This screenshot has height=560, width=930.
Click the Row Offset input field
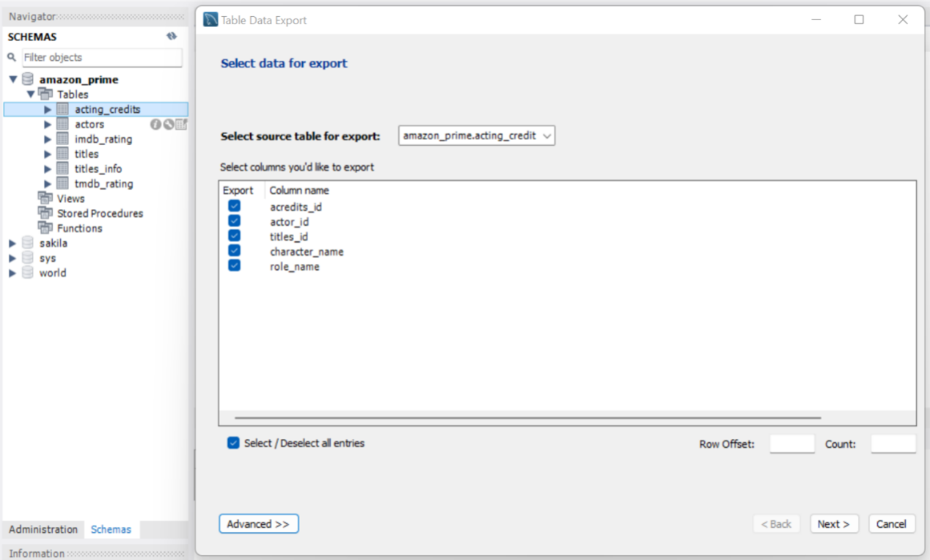(791, 443)
